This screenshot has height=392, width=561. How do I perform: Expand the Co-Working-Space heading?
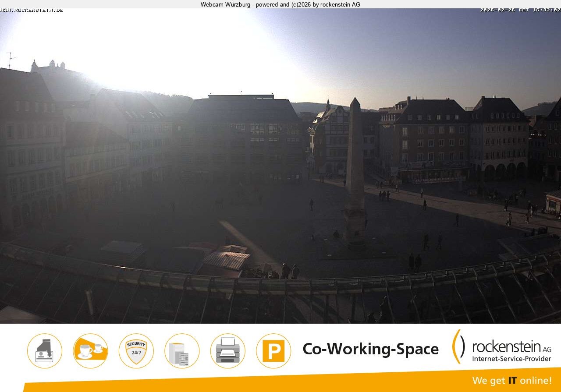coord(370,349)
